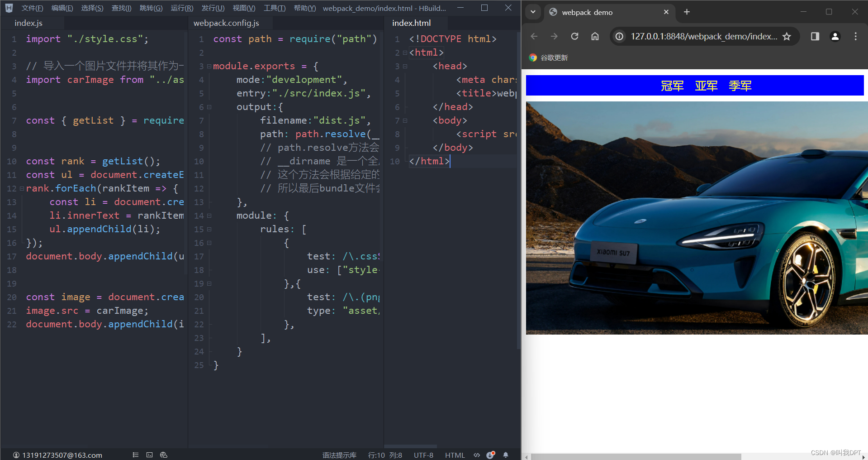
Task: Collapse the module block fold at line 14
Action: (209, 216)
